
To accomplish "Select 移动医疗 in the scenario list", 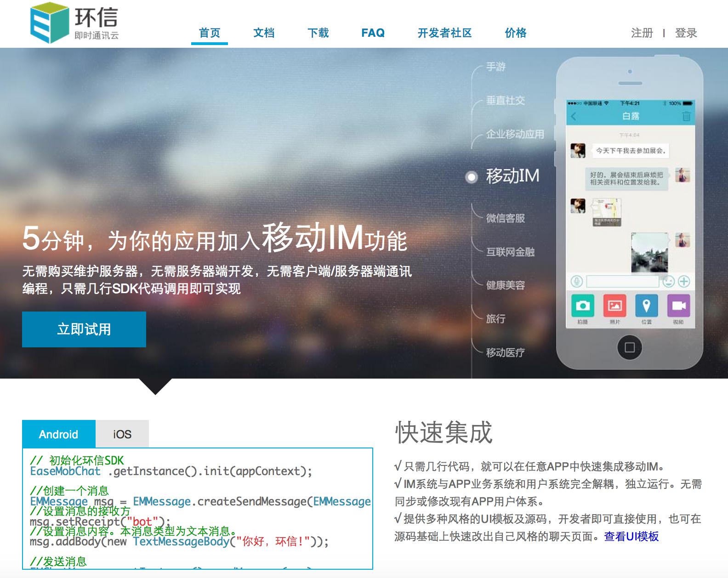I will pyautogui.click(x=506, y=352).
